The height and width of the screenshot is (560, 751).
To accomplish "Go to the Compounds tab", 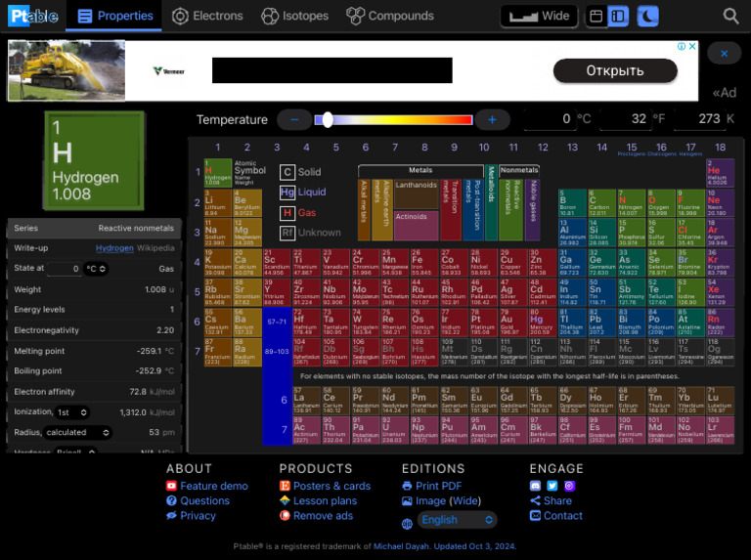I will [389, 16].
